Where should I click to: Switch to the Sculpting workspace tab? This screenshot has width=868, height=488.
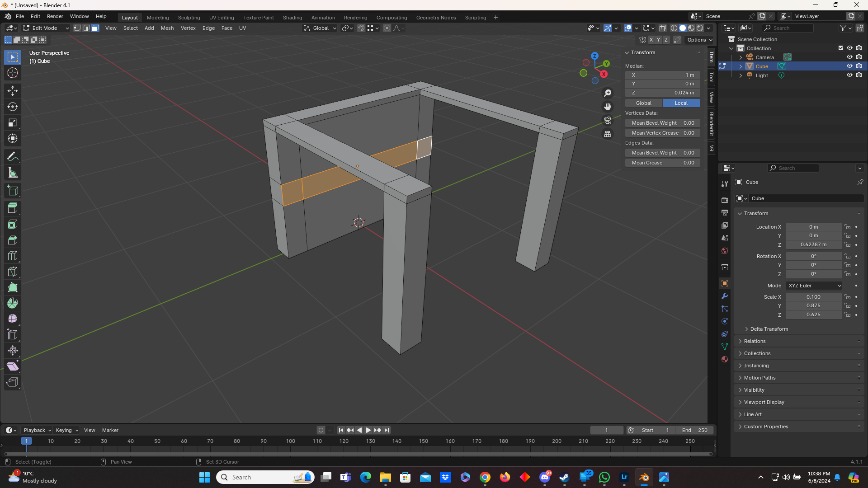[189, 18]
